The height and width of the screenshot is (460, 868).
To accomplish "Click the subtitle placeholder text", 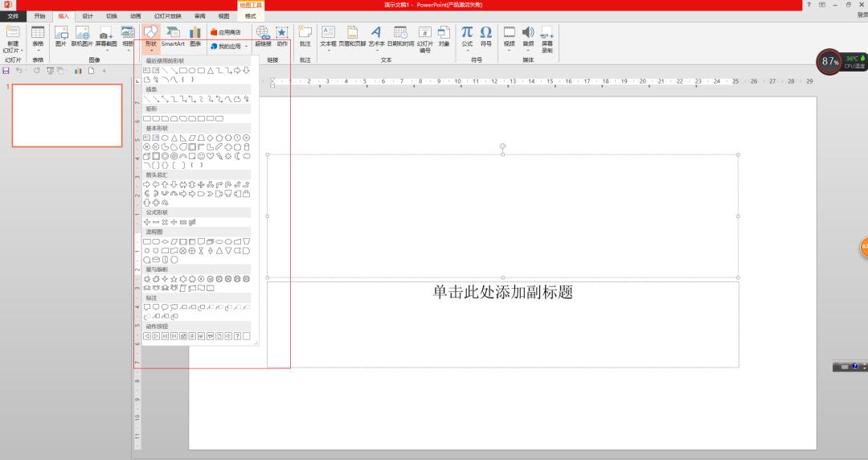I will 502,293.
